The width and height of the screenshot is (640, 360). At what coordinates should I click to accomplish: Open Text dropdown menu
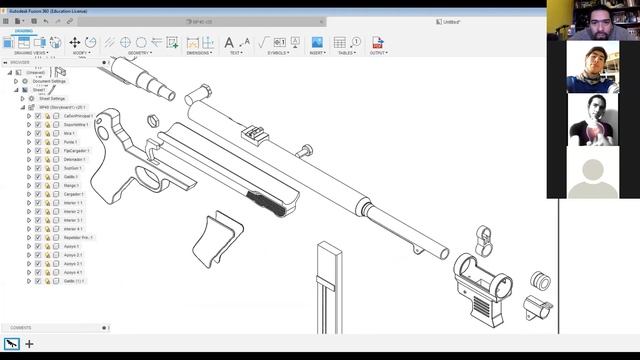[236, 53]
